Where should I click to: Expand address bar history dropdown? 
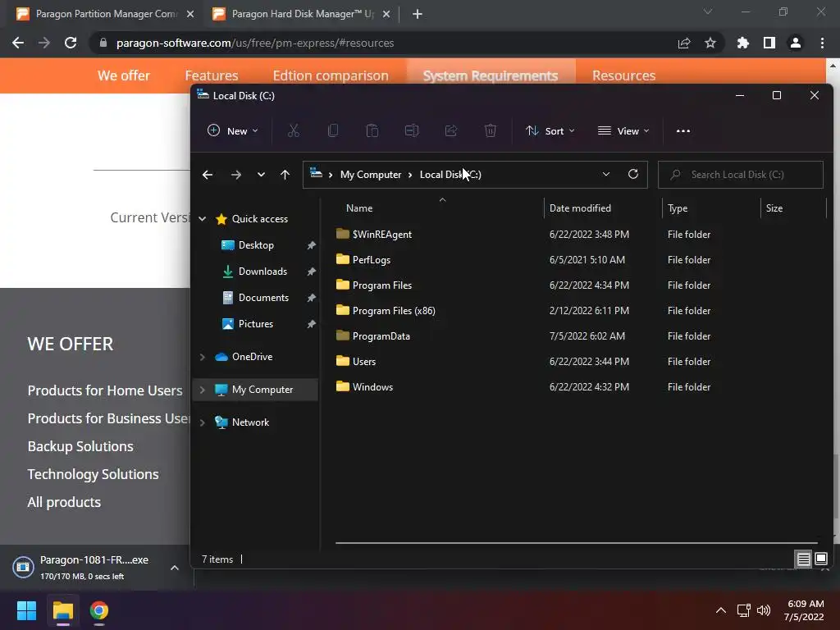tap(606, 174)
